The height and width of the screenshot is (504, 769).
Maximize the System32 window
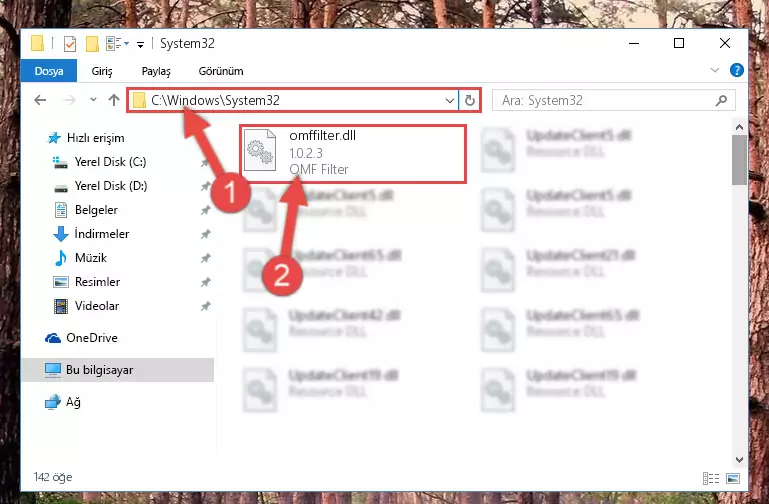pyautogui.click(x=679, y=44)
